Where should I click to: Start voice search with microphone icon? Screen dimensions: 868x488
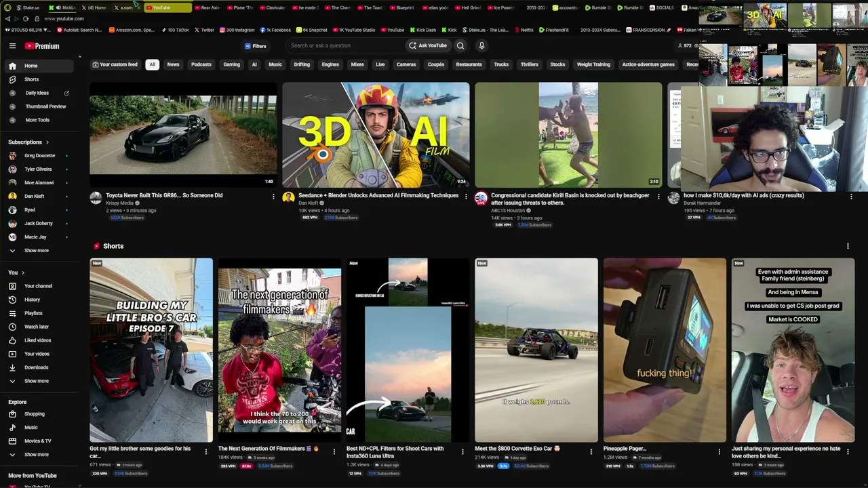[481, 45]
